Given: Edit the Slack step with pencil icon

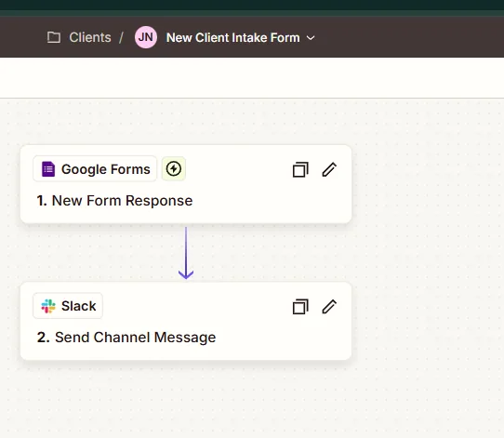Looking at the screenshot, I should pos(329,306).
